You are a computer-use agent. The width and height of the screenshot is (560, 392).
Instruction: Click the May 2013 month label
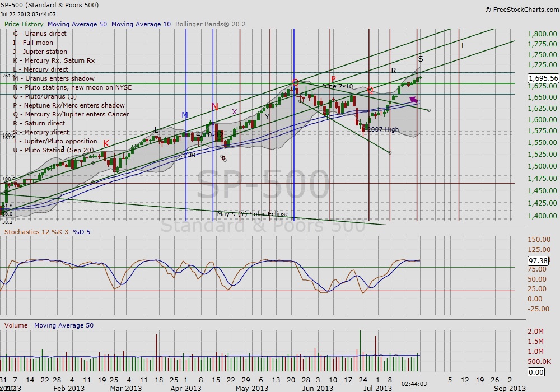[252, 388]
